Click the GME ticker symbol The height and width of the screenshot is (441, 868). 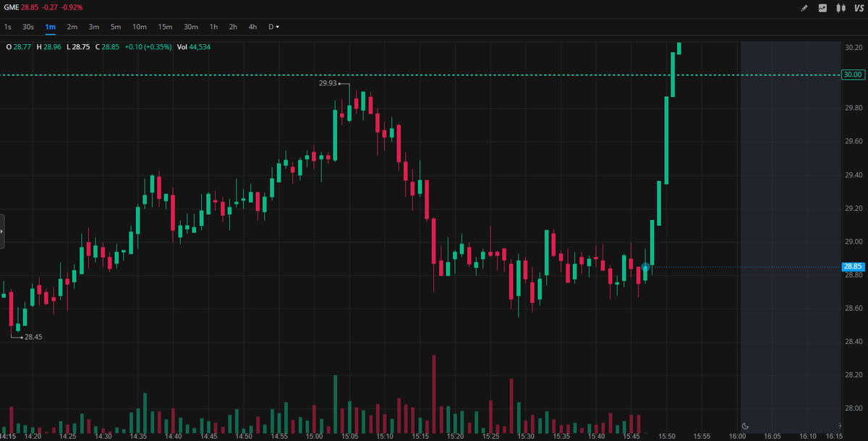coord(10,8)
